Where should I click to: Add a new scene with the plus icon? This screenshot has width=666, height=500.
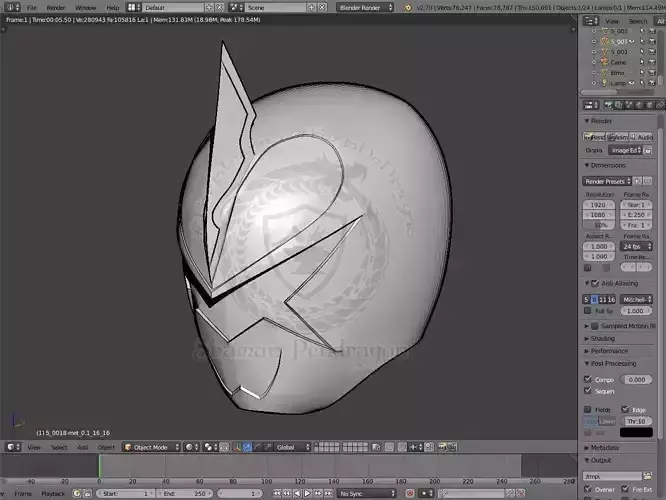click(312, 8)
